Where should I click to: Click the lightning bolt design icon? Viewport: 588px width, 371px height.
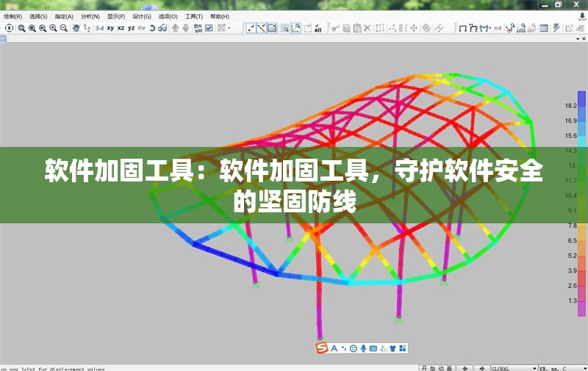(556, 28)
